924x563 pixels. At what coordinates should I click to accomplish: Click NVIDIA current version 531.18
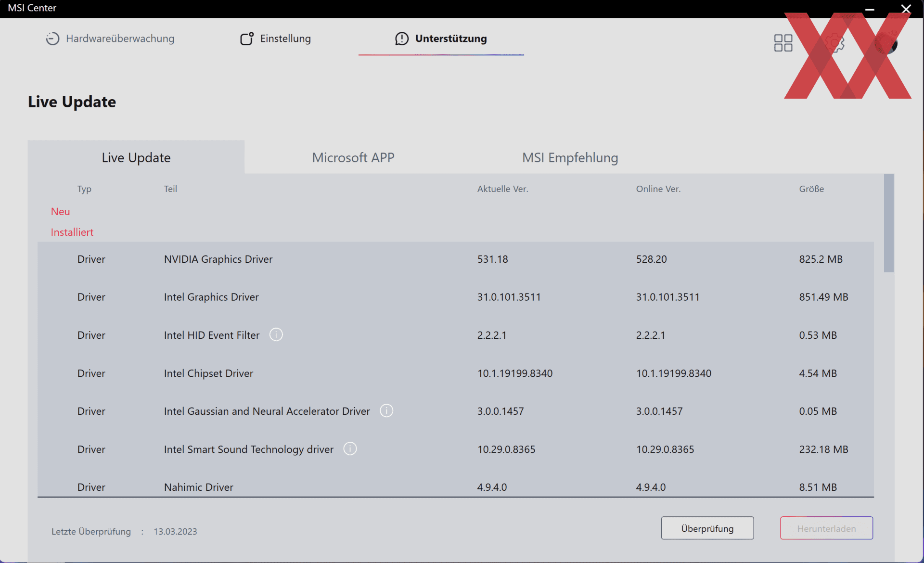click(493, 259)
